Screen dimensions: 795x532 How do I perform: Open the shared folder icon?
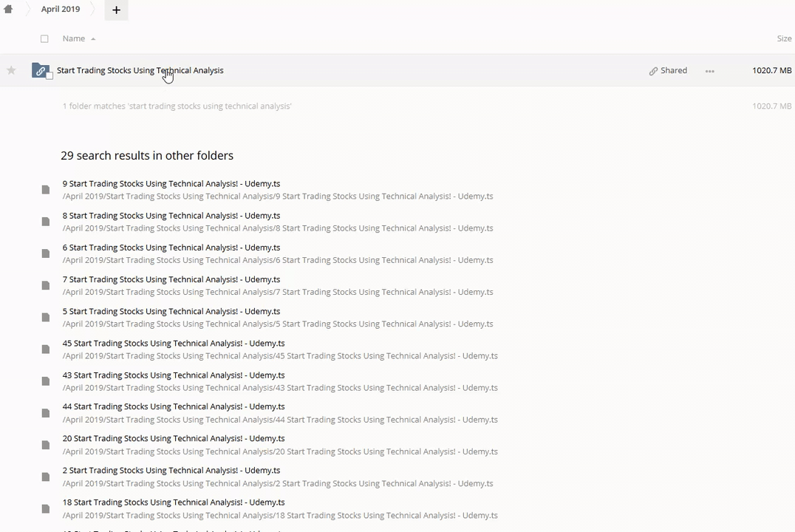41,71
